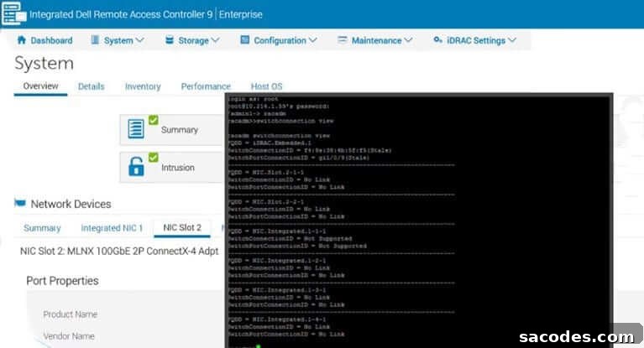644x348 pixels.
Task: Switch to the Performance tab
Action: (206, 86)
